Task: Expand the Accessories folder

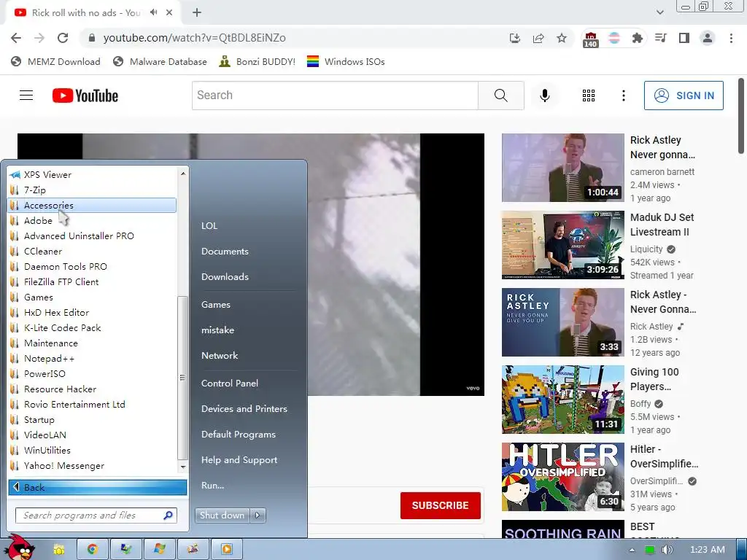Action: (93, 205)
